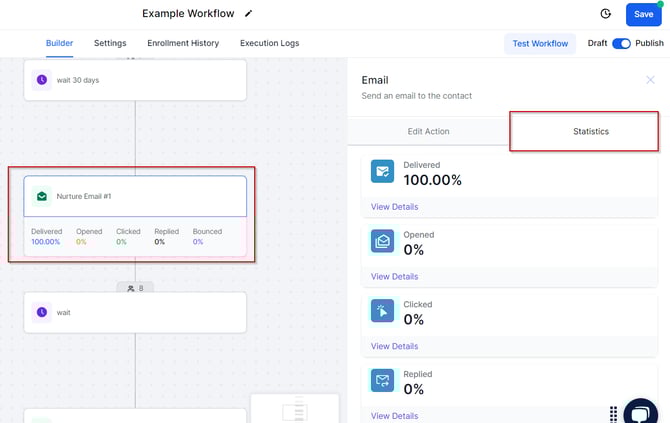Image resolution: width=670 pixels, height=423 pixels.
Task: Open the version history clock icon
Action: tap(605, 14)
